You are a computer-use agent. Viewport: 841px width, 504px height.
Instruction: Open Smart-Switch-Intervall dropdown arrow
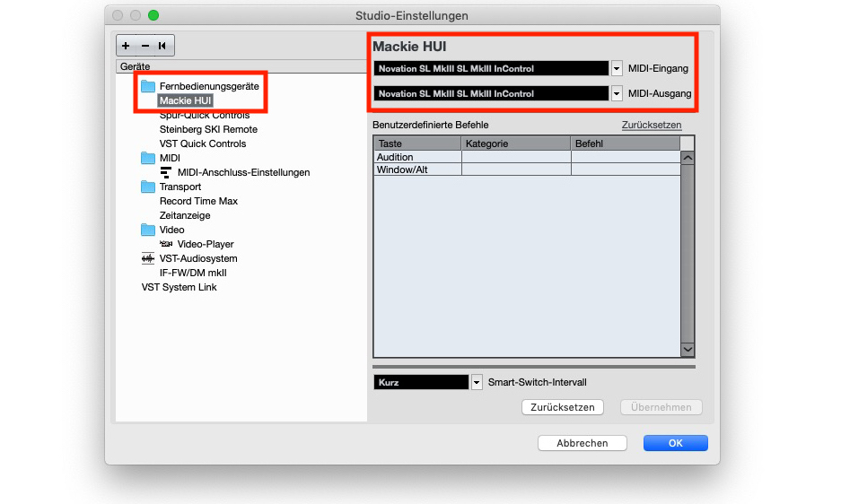pyautogui.click(x=477, y=382)
